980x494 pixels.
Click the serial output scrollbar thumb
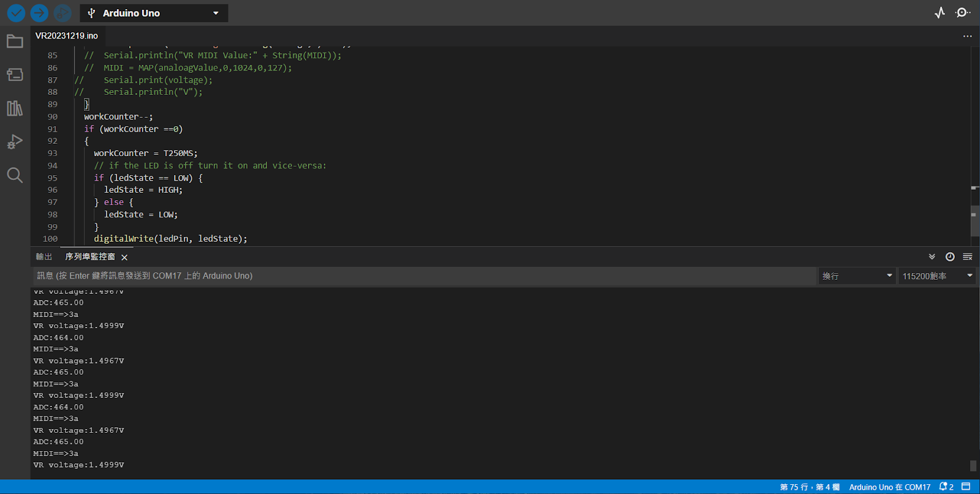click(973, 466)
